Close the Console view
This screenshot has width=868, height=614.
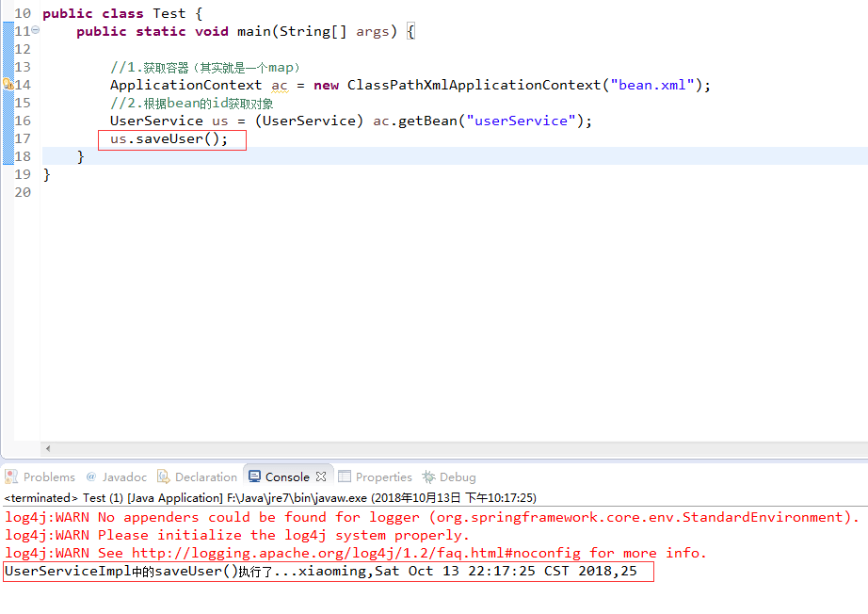[321, 477]
